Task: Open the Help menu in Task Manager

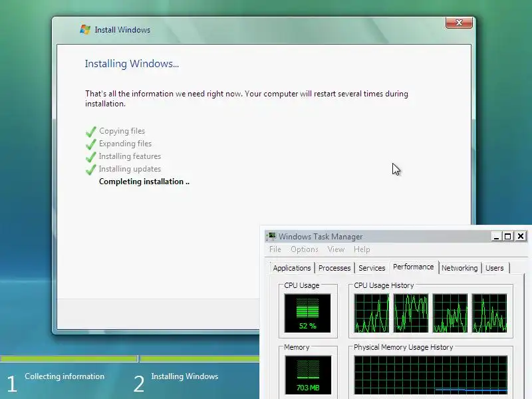Action: [x=362, y=249]
